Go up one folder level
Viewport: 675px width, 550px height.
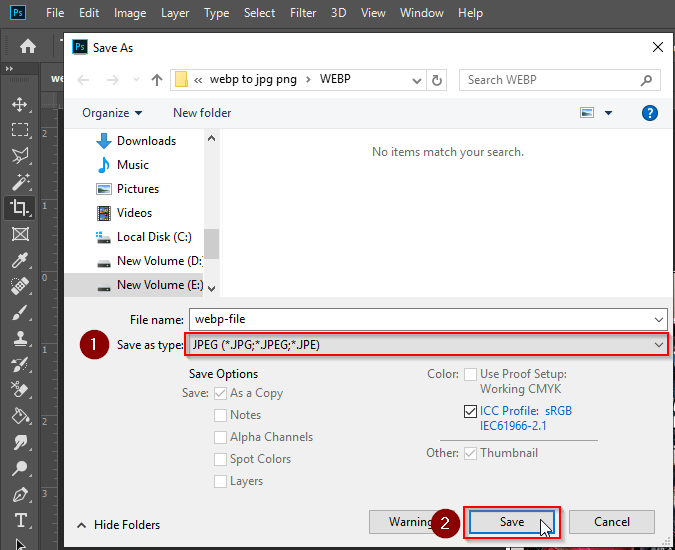pos(157,80)
